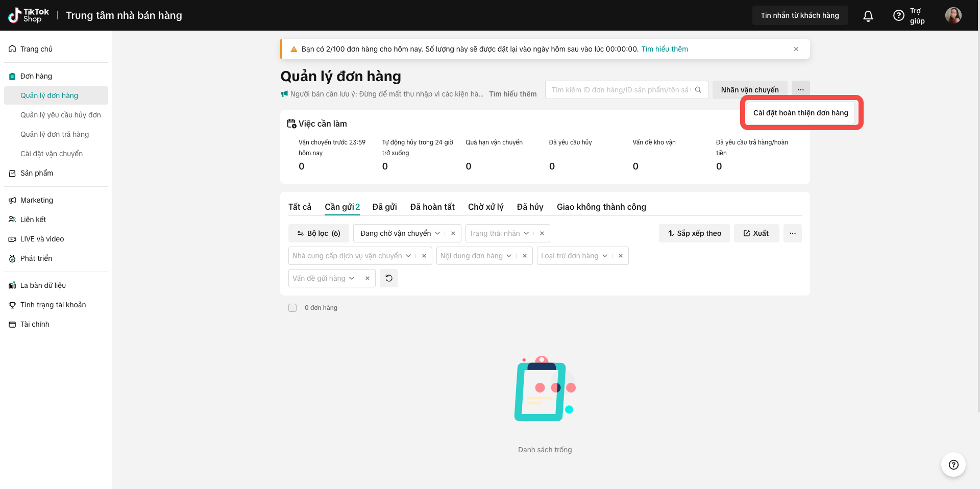Tick the select all orders checkbox
Screen dimensions: 980x489
click(292, 308)
